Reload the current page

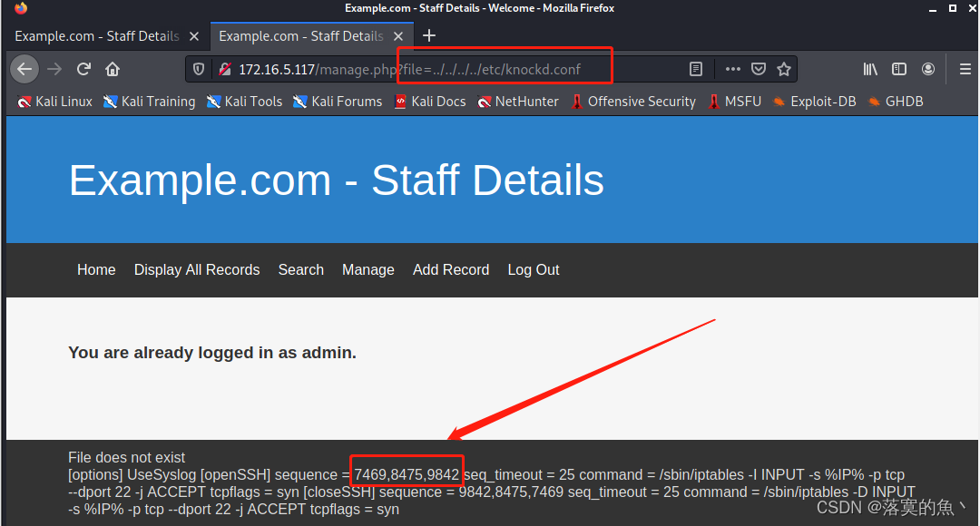83,69
